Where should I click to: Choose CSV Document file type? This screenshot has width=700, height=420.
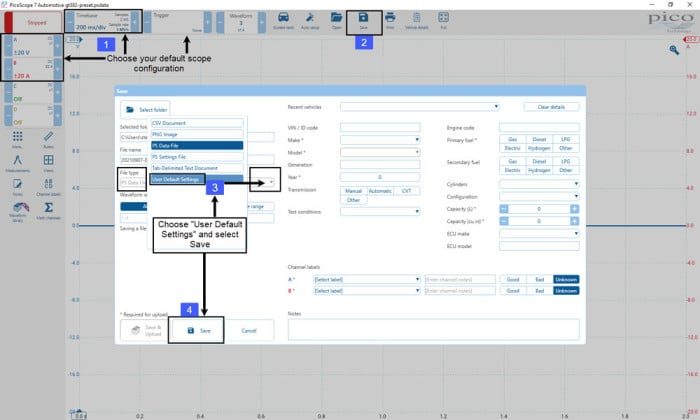pos(197,123)
